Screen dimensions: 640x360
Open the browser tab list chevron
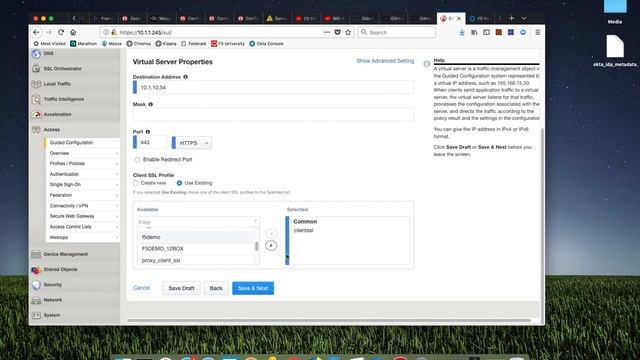click(524, 18)
